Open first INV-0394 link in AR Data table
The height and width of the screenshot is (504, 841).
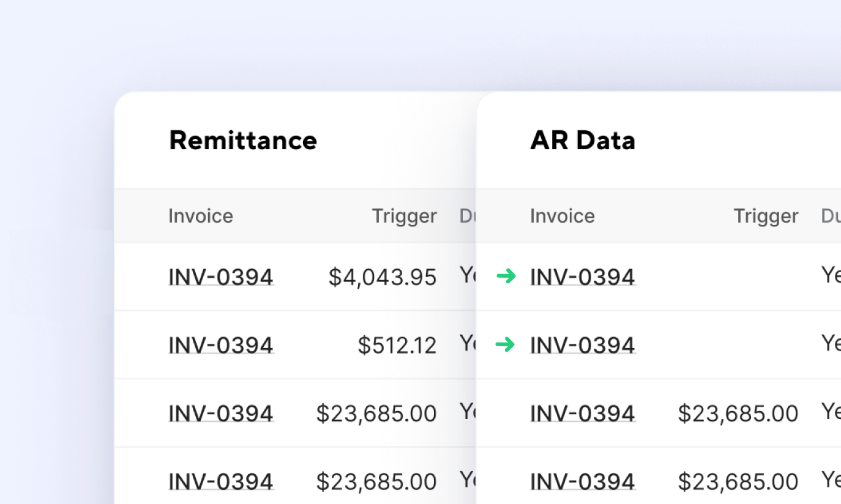(x=583, y=277)
